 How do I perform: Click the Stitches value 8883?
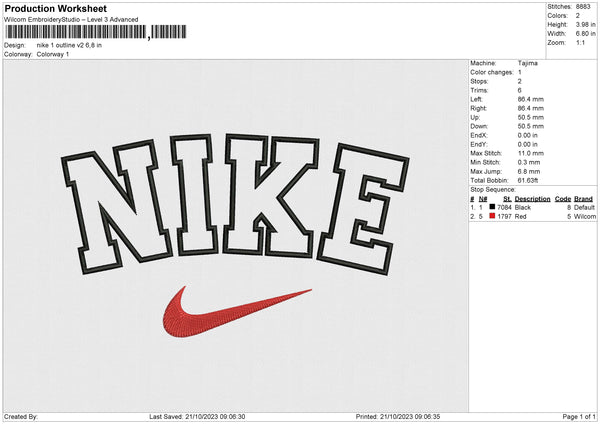point(583,7)
